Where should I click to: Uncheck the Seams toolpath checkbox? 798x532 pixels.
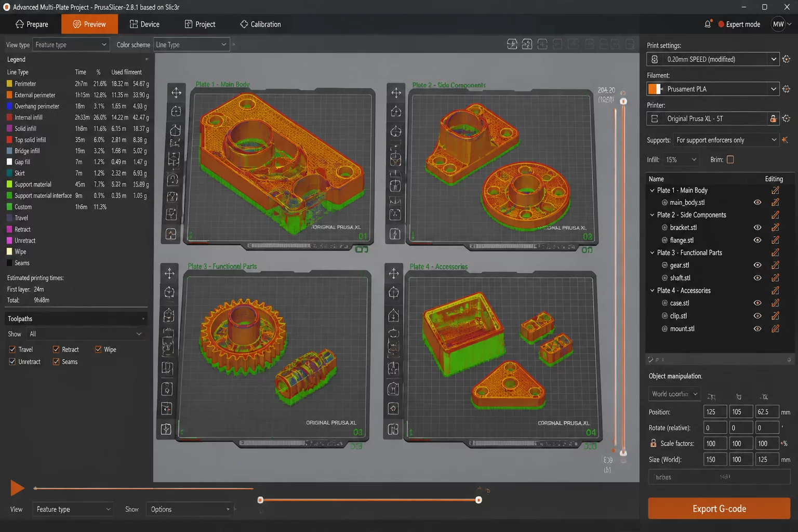pos(56,362)
